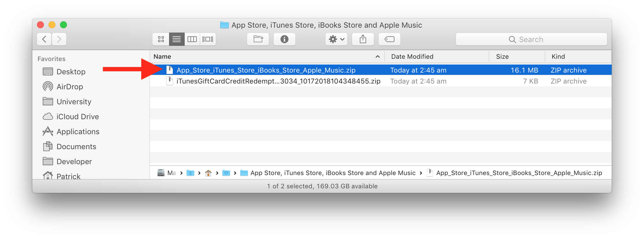Viewport: 644px width, 239px height.
Task: Open Developer folder in the sidebar
Action: [74, 162]
